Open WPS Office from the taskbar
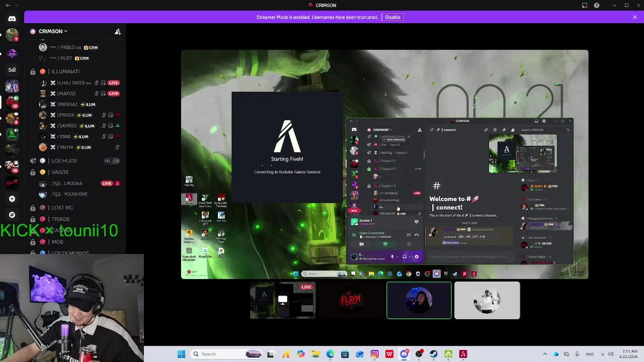The width and height of the screenshot is (644, 362). tap(389, 354)
